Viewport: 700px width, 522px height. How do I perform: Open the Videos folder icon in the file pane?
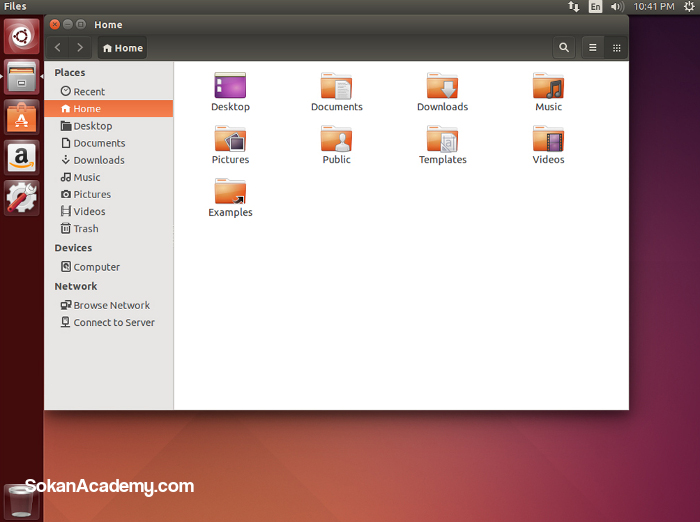click(x=548, y=138)
